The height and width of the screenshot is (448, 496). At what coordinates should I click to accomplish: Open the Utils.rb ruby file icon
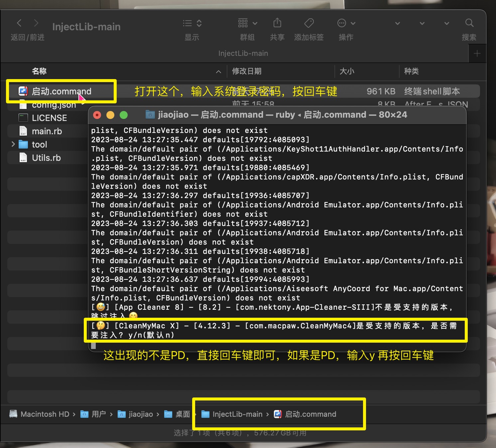tap(23, 158)
